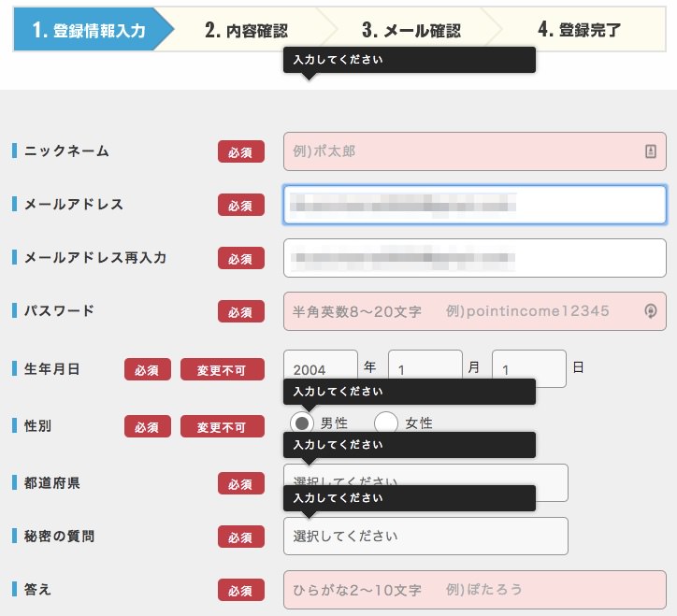The width and height of the screenshot is (677, 616).
Task: Click step 3. メール確認
Action: tap(411, 30)
